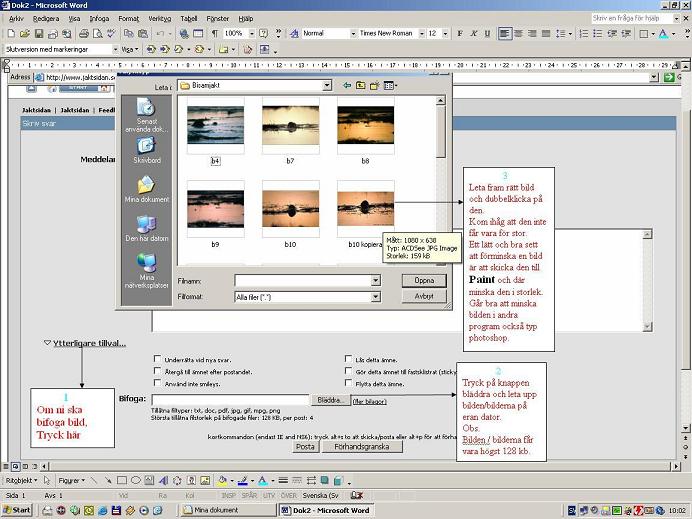Open Mina dokument from dialog sidebar
This screenshot has width=692, height=519.
[146, 185]
